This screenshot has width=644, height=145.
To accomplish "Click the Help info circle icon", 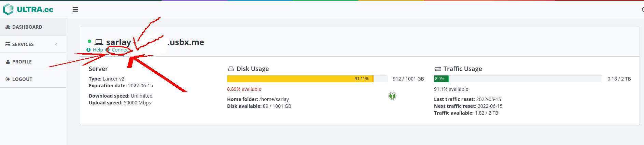I will [88, 50].
